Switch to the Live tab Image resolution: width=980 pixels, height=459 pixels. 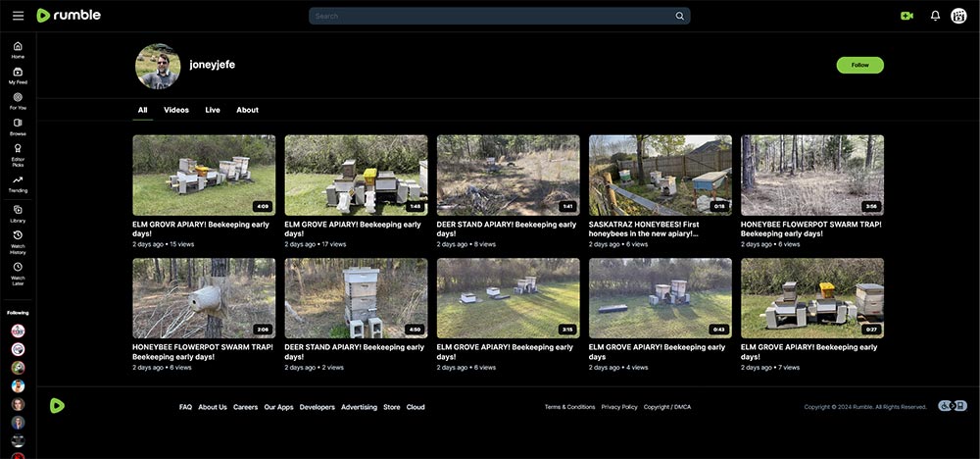tap(213, 110)
